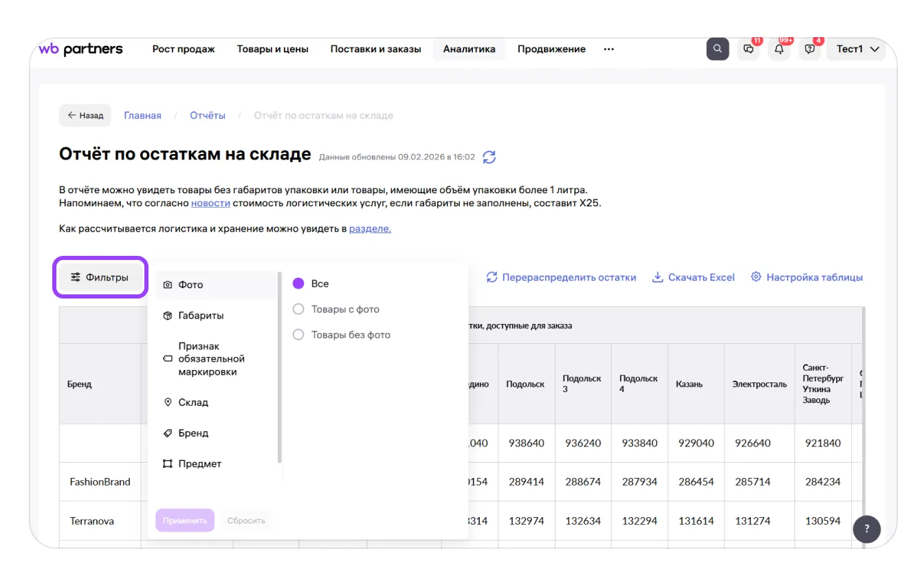Click the round help question mark button

(x=866, y=529)
